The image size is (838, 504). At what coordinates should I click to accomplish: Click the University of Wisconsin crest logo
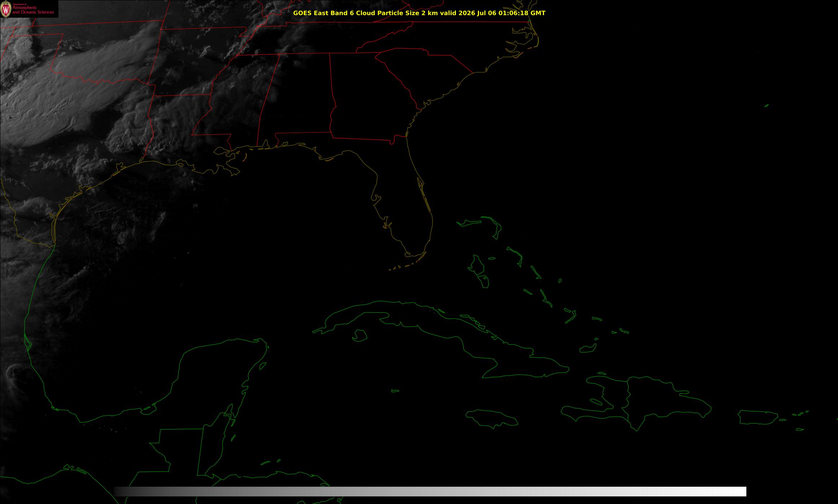pyautogui.click(x=6, y=9)
